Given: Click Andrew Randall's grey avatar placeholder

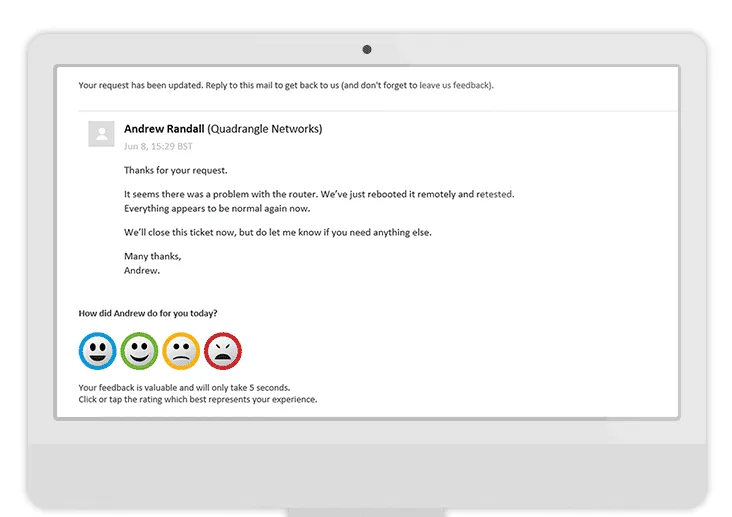Looking at the screenshot, I should click(x=101, y=134).
